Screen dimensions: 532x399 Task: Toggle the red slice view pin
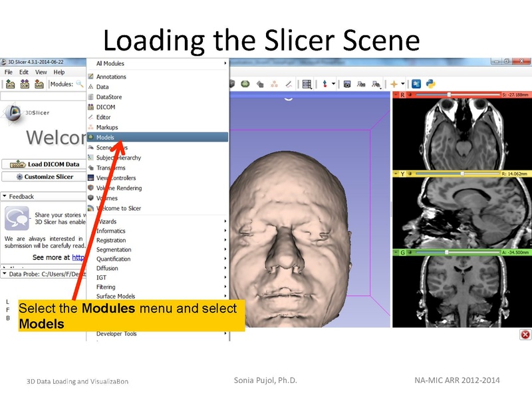(396, 94)
